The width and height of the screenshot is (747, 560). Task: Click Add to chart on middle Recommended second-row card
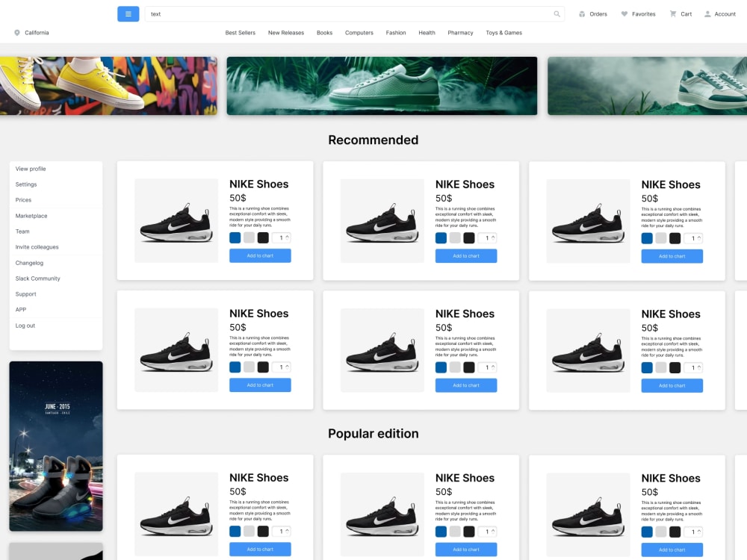pyautogui.click(x=466, y=385)
